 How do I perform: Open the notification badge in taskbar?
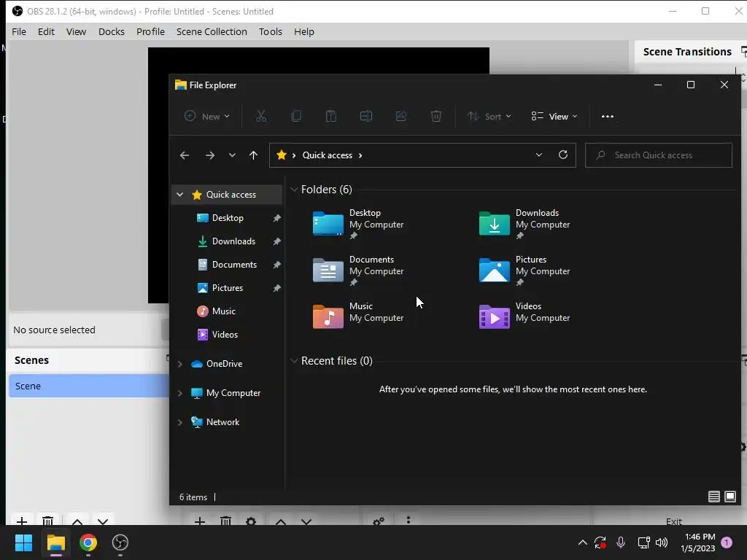tap(727, 542)
